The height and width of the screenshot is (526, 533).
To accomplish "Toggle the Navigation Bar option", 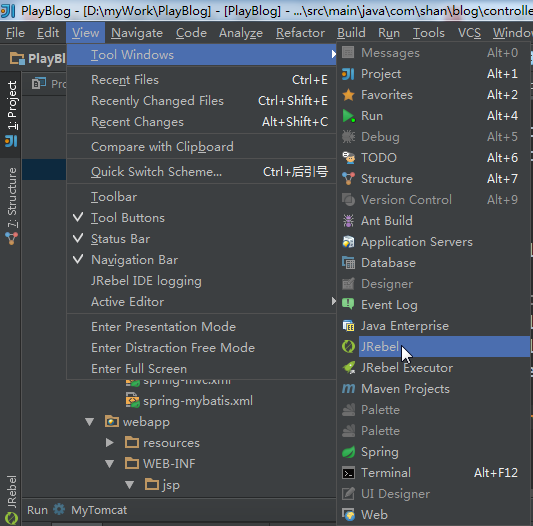I will tap(201, 260).
